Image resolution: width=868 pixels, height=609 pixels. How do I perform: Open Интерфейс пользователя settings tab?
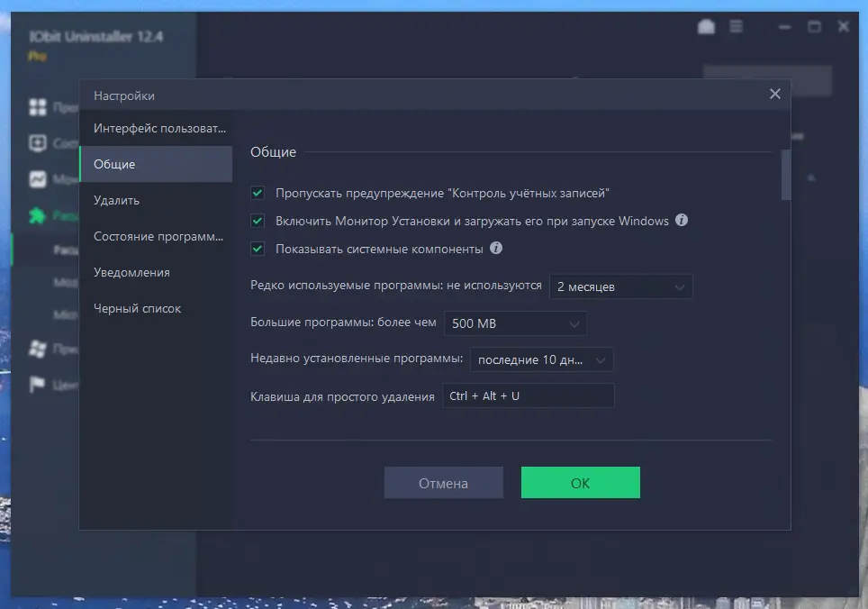(156, 129)
